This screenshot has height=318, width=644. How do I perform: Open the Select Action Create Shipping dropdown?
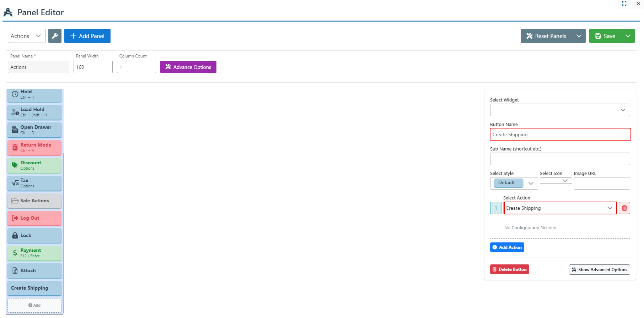(560, 208)
